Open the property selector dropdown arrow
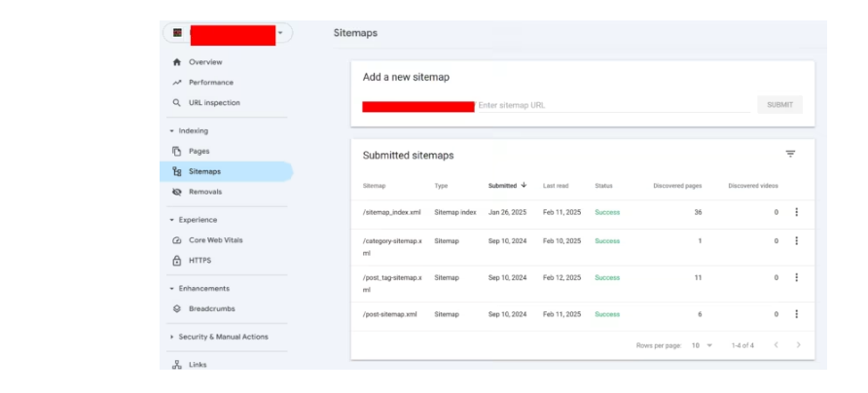The width and height of the screenshot is (868, 393). click(x=280, y=33)
